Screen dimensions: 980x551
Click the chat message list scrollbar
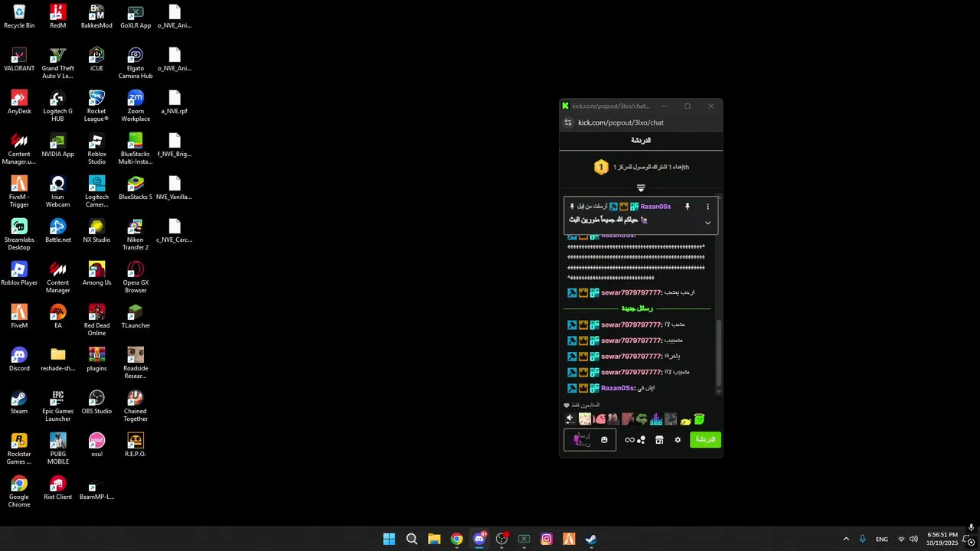coord(718,353)
